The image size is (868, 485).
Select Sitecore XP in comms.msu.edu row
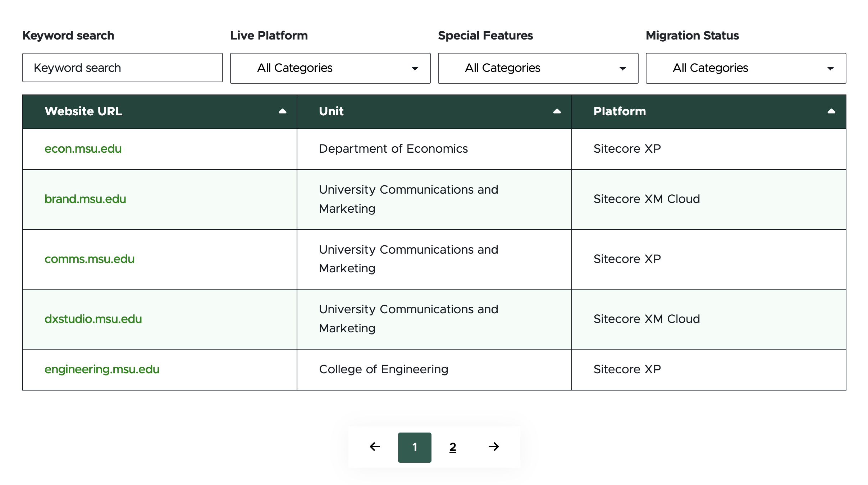point(709,259)
